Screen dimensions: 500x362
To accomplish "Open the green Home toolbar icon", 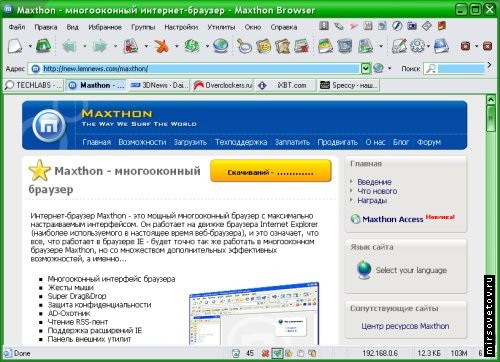I will coord(43,46).
